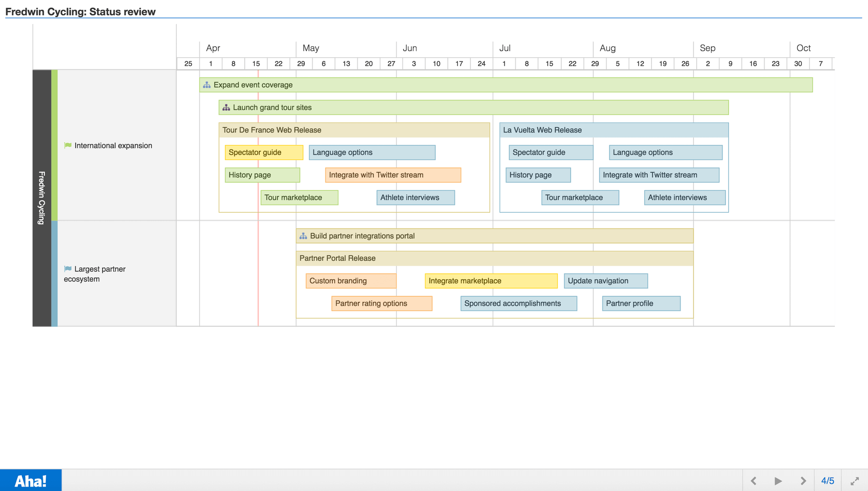This screenshot has width=868, height=491.
Task: Click the hierarchy icon on Build partner integrations portal
Action: pos(303,235)
